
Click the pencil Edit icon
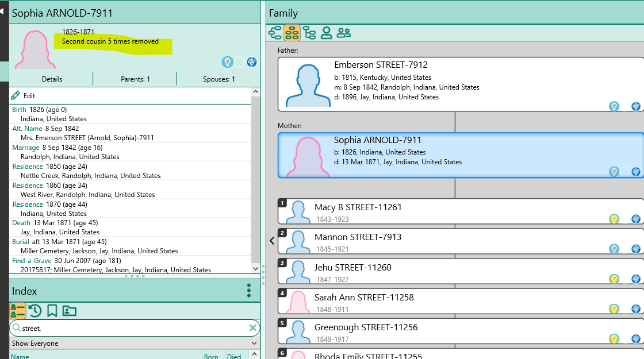coord(16,95)
